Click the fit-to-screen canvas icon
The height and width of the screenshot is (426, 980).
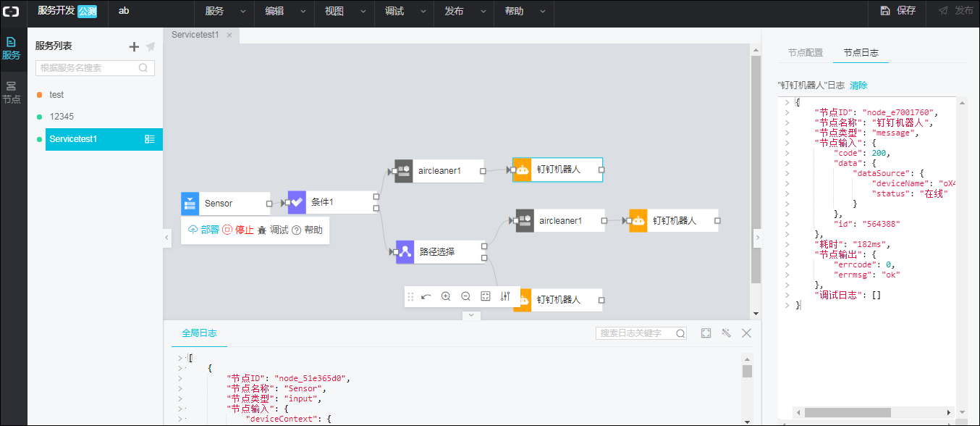(486, 296)
